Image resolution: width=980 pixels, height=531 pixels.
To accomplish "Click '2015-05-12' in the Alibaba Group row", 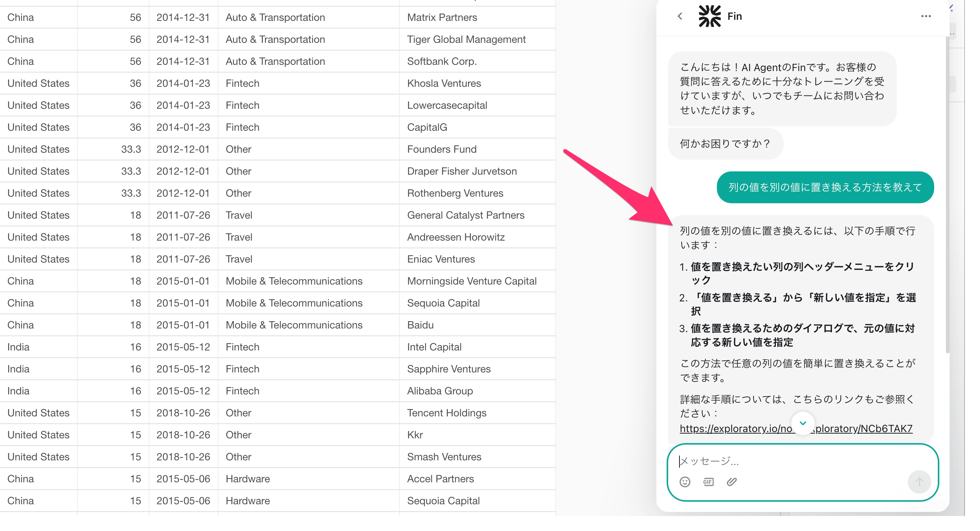I will [x=183, y=391].
